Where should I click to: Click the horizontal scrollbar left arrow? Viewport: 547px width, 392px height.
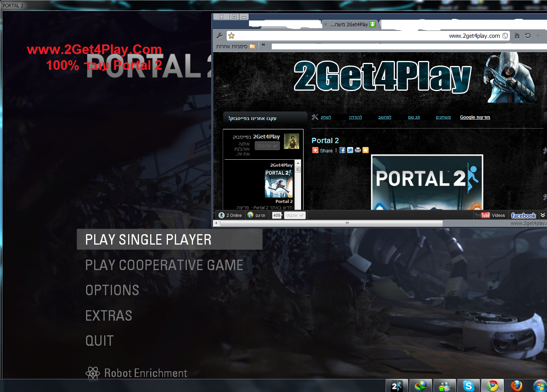(217, 223)
